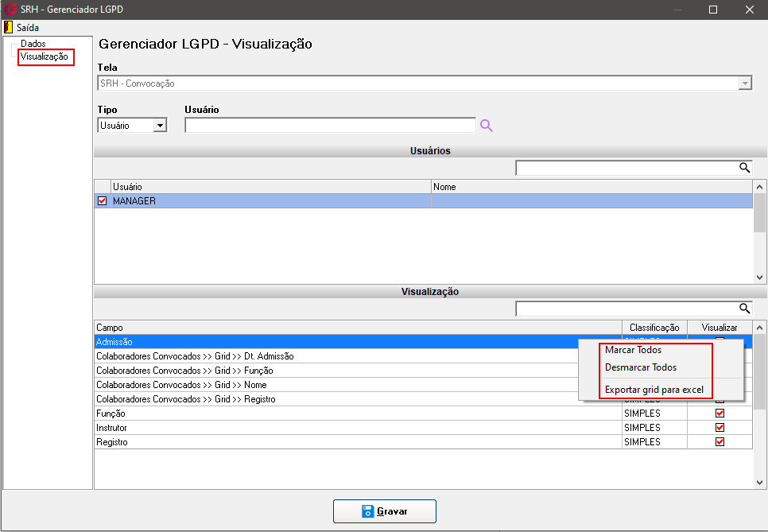
Task: Focus the Usuários grid search field
Action: [x=627, y=168]
